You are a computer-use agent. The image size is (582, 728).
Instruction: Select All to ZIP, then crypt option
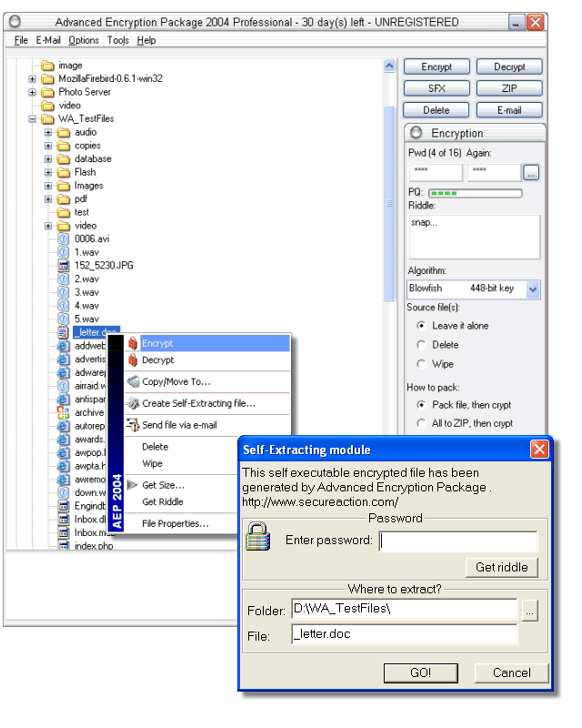[x=421, y=423]
